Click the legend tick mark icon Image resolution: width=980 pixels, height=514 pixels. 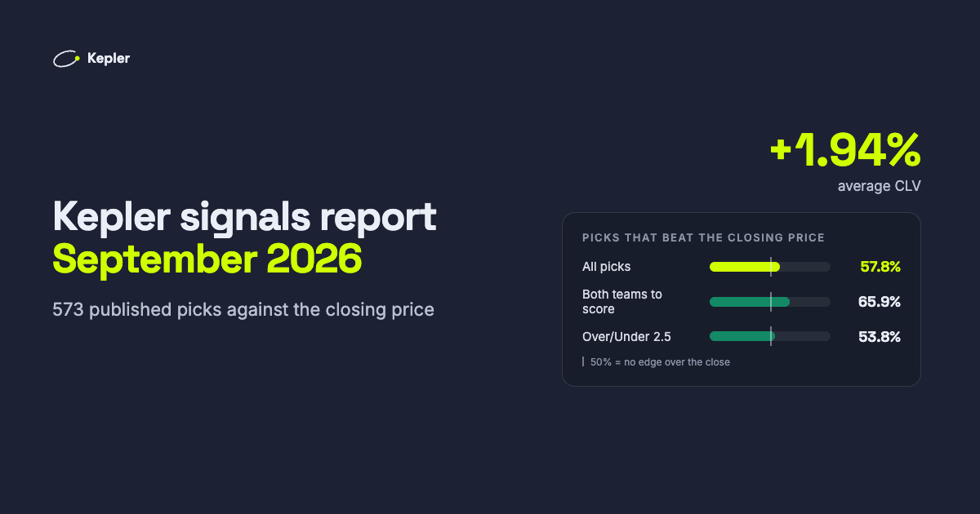coord(583,361)
